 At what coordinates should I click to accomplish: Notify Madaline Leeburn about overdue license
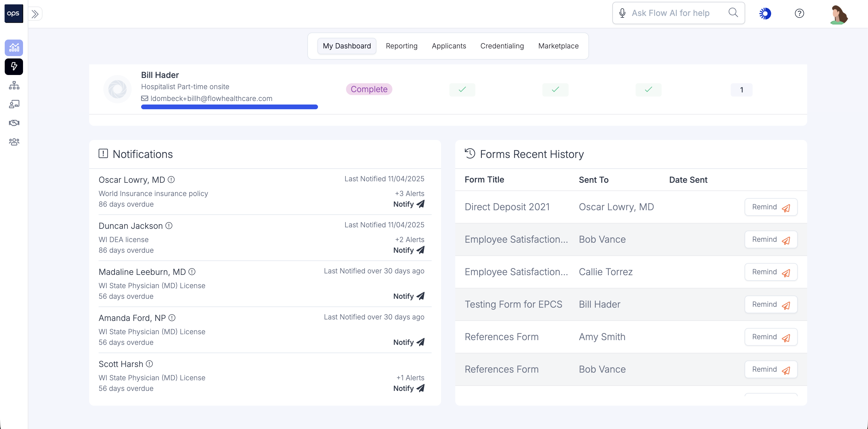tap(409, 296)
